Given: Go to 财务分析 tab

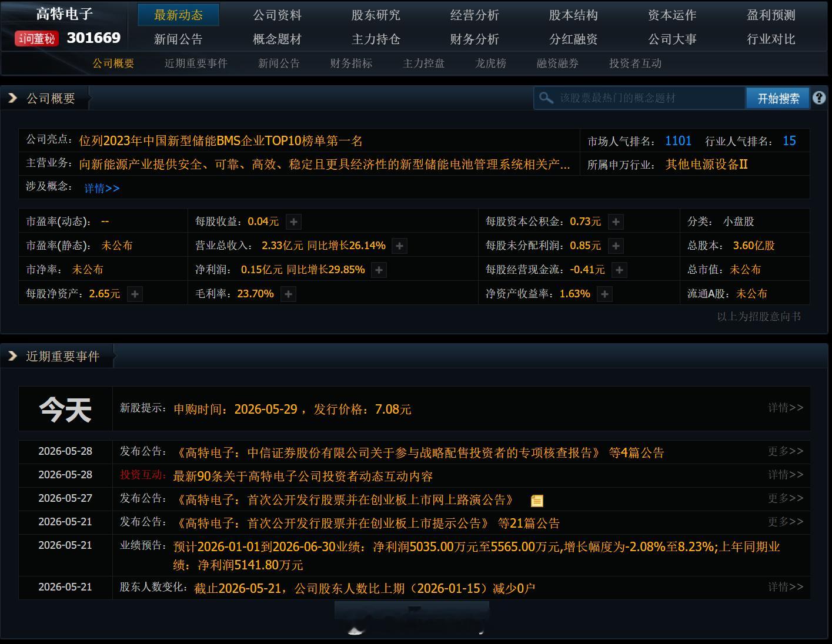Looking at the screenshot, I should 475,39.
